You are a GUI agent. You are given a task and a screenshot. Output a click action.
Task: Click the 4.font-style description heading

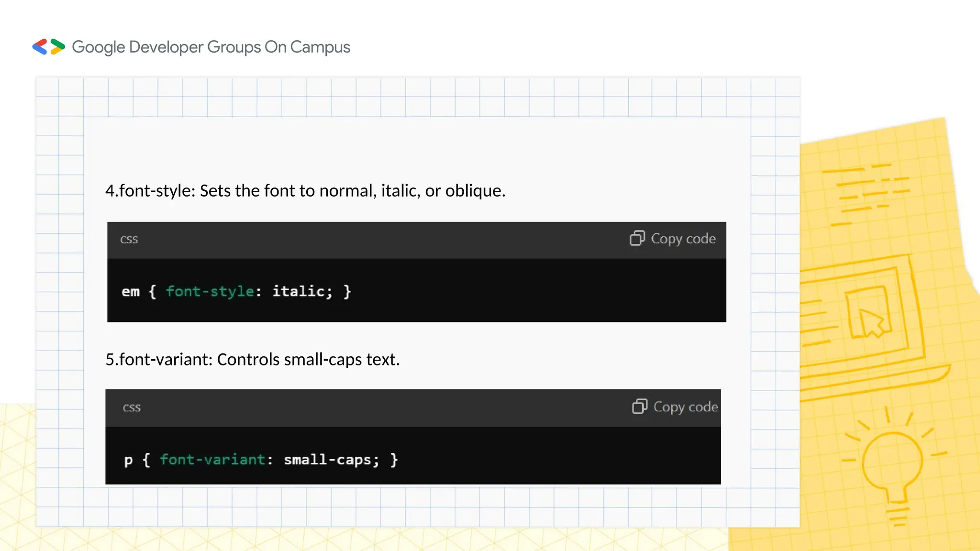[x=305, y=191]
